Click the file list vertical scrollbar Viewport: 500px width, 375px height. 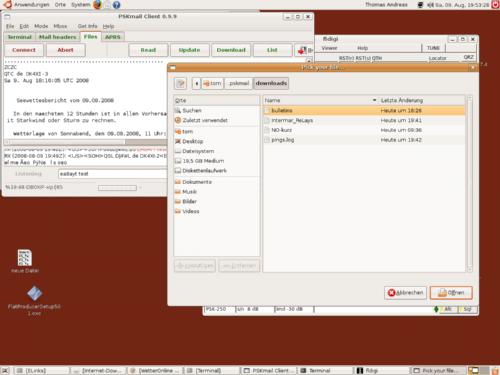[x=470, y=183]
